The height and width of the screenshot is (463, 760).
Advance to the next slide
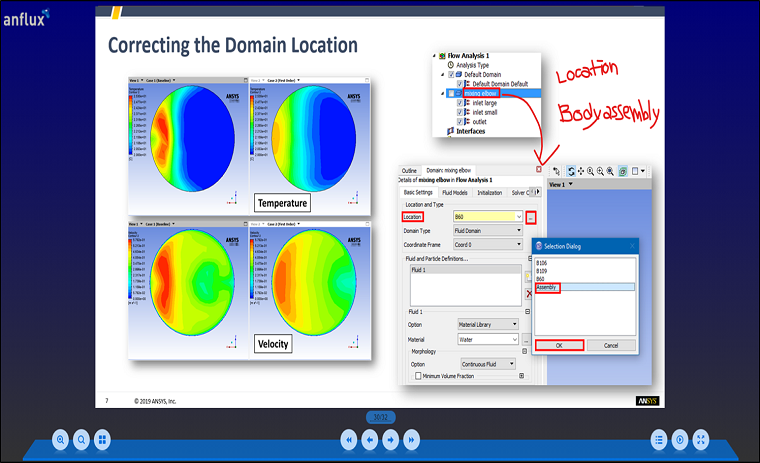[391, 439]
